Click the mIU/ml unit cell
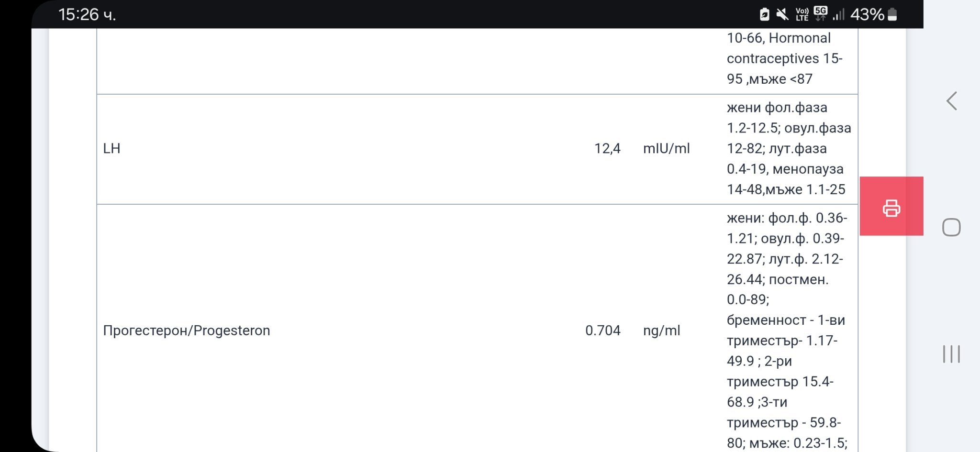The image size is (980, 452). [x=666, y=149]
